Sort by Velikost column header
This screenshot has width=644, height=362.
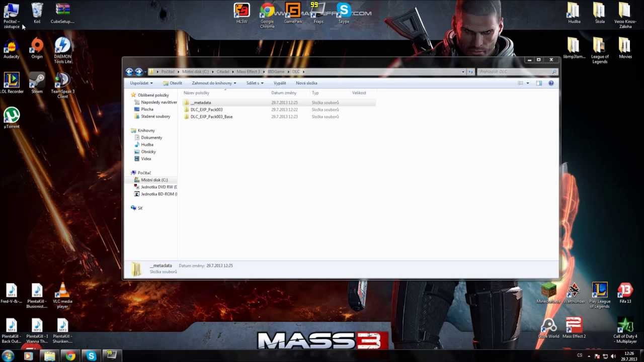[359, 93]
